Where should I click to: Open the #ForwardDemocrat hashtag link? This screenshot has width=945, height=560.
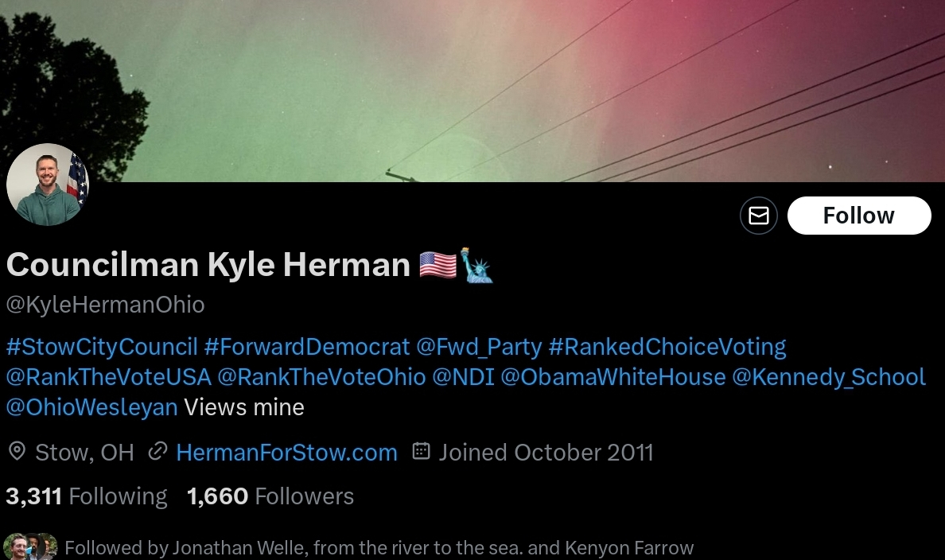tap(306, 347)
